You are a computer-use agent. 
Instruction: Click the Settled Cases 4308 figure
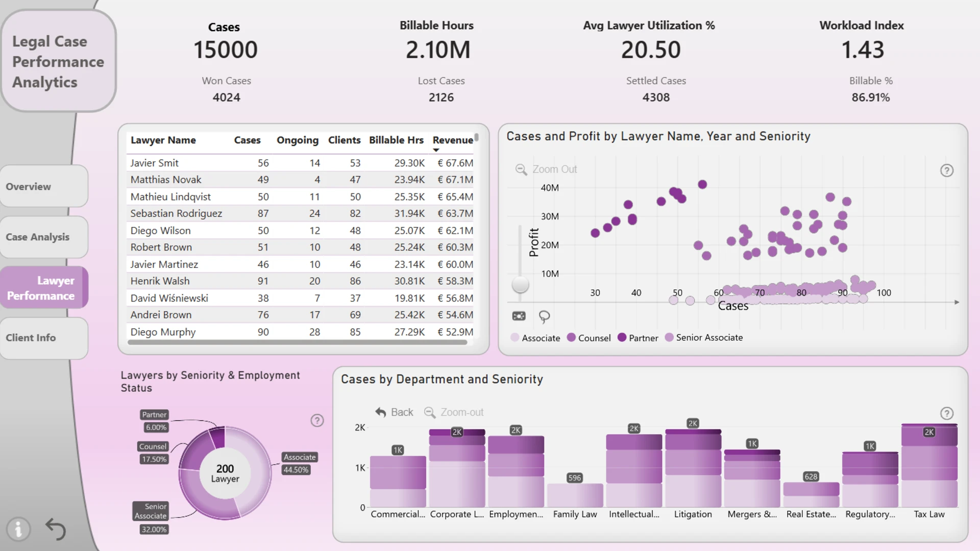coord(656,97)
